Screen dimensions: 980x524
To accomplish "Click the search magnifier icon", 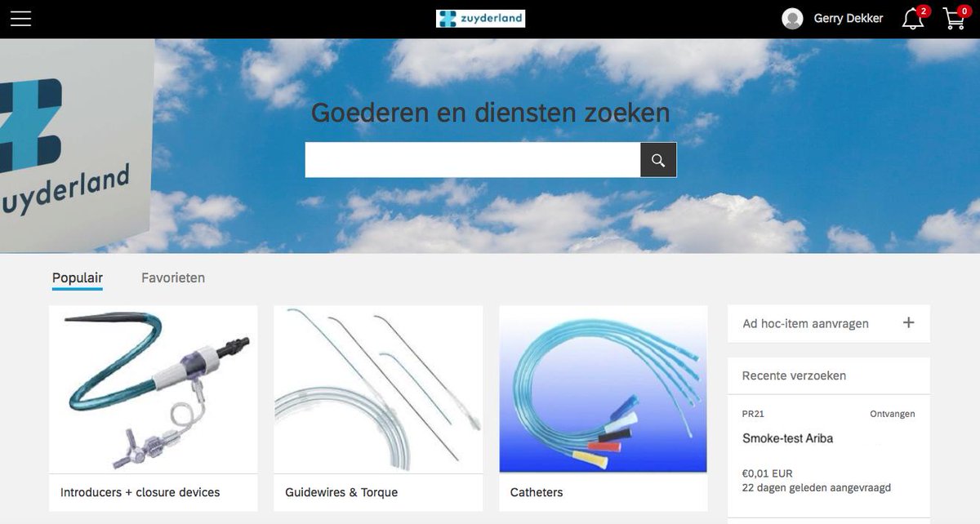I will tap(658, 159).
